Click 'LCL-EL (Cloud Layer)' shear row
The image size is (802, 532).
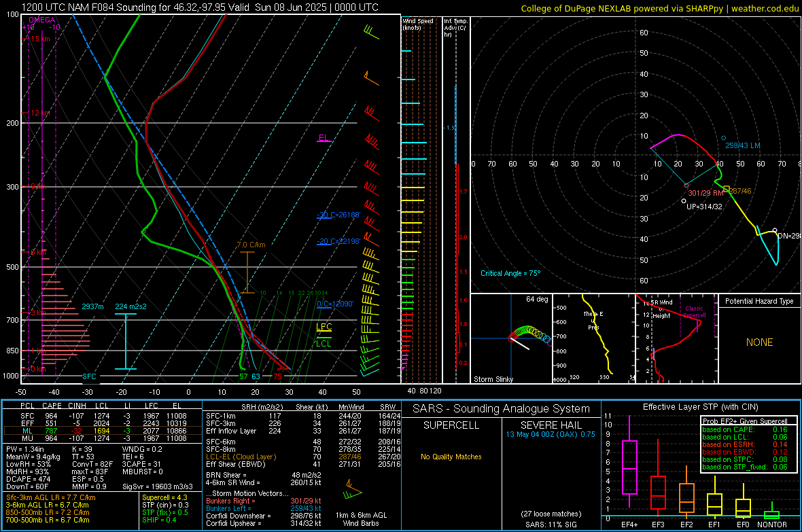tap(303, 457)
